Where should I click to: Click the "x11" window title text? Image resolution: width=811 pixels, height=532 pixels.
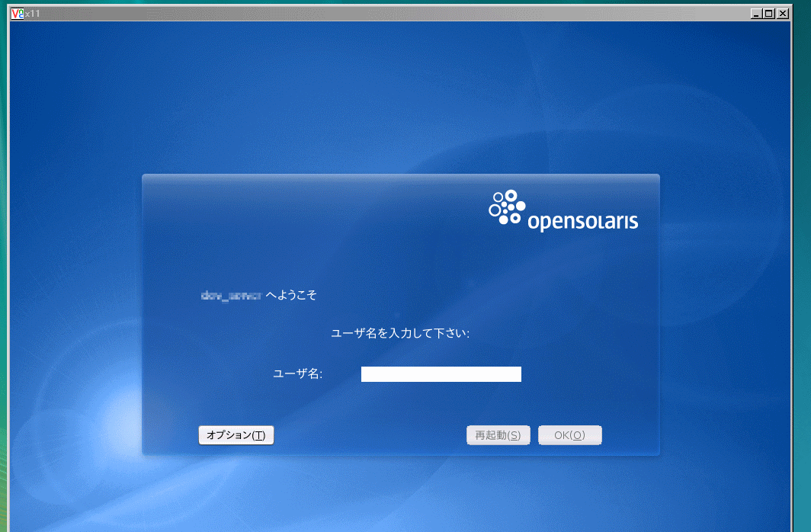point(32,14)
